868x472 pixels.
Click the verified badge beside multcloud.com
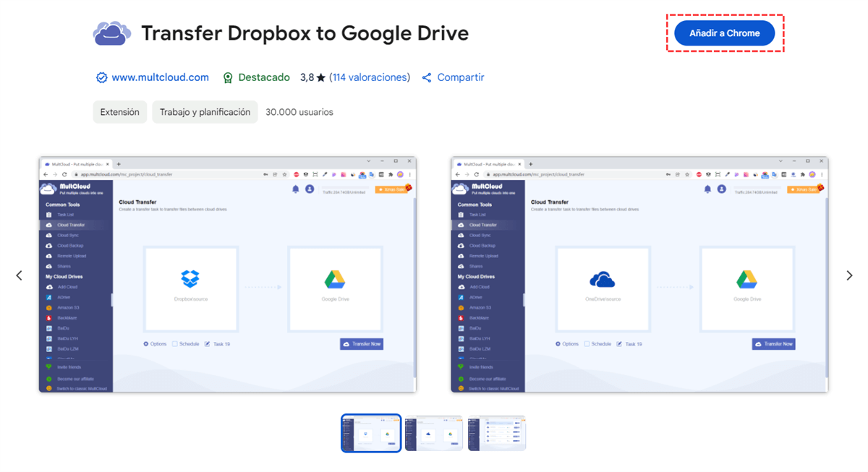[x=102, y=77]
